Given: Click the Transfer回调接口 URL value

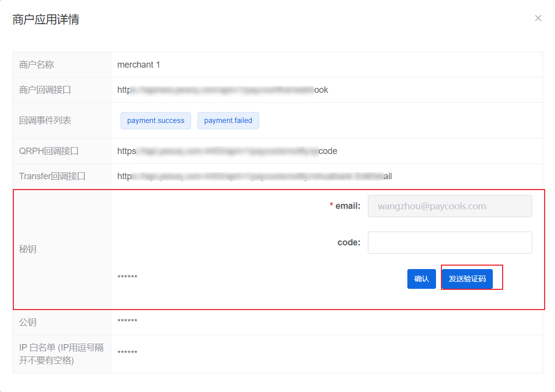Looking at the screenshot, I should pyautogui.click(x=254, y=176).
